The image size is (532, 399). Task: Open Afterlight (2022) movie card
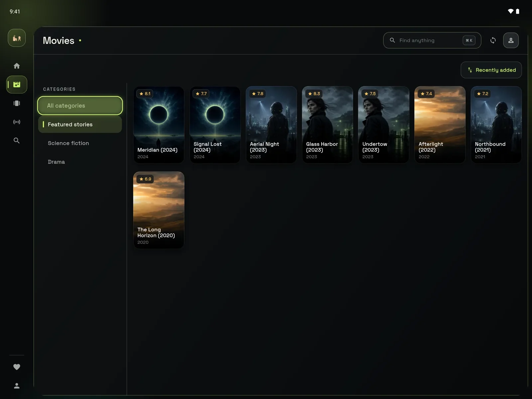click(x=440, y=125)
